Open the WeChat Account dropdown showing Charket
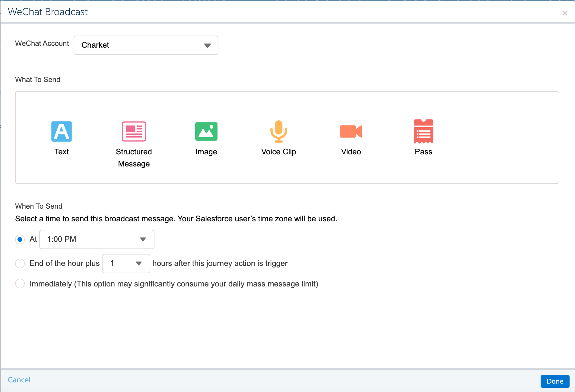 pos(146,45)
